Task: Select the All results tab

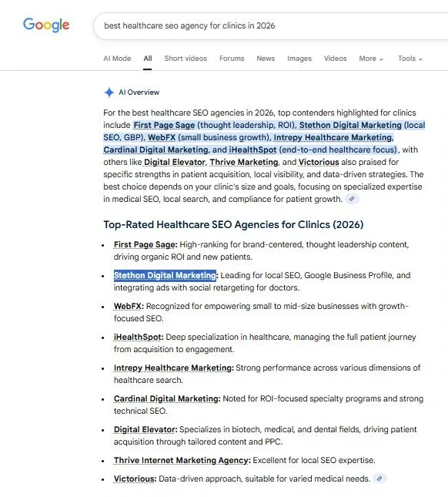Action: tap(148, 59)
